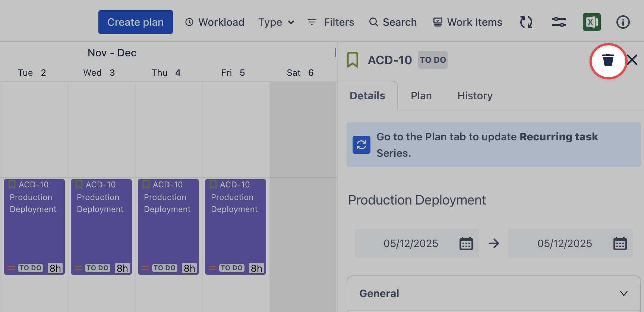
Task: Click the Excel export icon
Action: pyautogui.click(x=591, y=22)
